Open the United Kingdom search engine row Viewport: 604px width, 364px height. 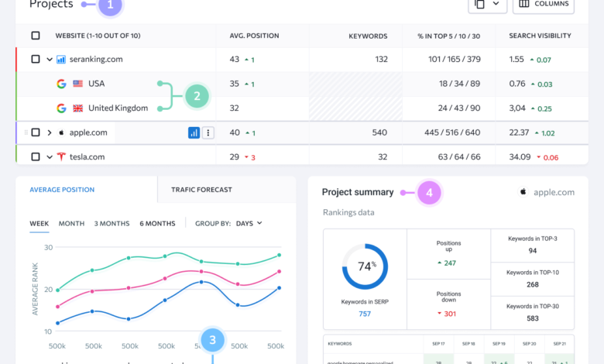118,108
